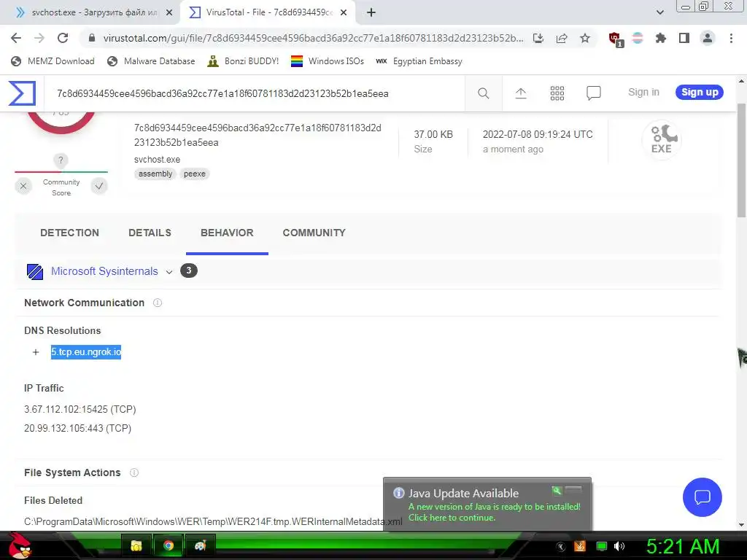Open a new browser tab

371,12
